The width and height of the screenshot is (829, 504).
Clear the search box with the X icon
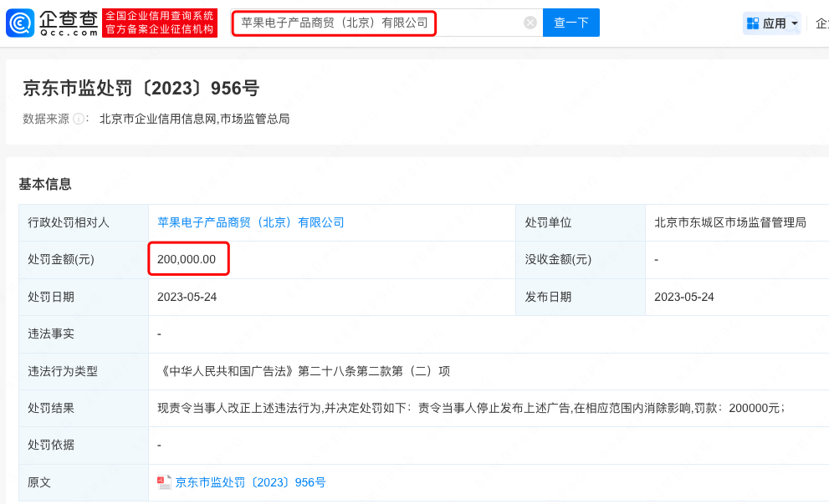click(530, 23)
